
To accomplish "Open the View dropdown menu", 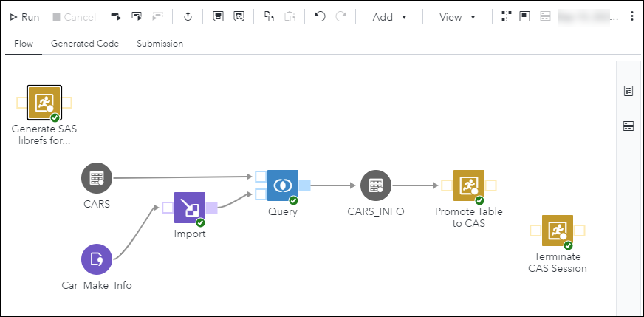I will click(x=457, y=17).
